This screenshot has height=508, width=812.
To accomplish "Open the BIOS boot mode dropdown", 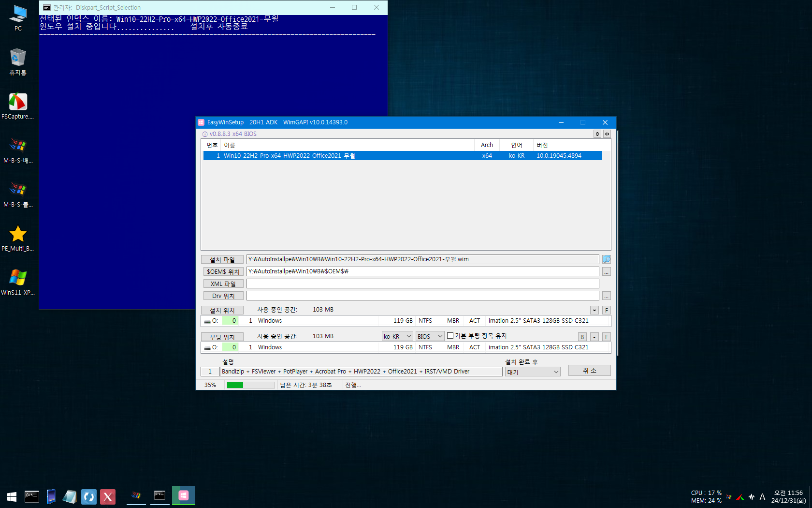I will 430,336.
